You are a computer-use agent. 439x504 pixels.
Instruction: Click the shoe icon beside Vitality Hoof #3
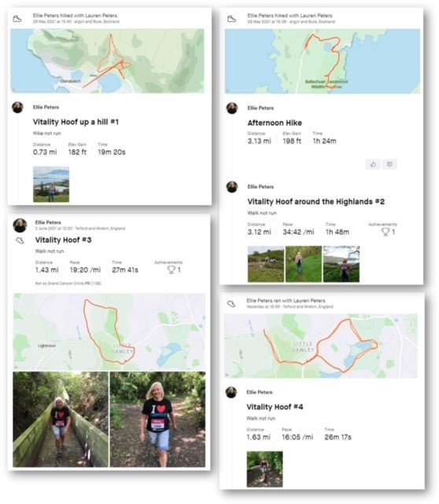pyautogui.click(x=20, y=240)
